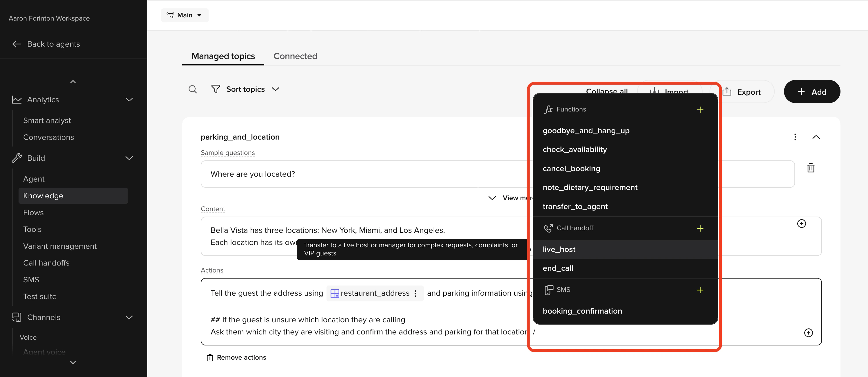The height and width of the screenshot is (377, 868).
Task: Click the Export upload icon
Action: click(x=727, y=91)
